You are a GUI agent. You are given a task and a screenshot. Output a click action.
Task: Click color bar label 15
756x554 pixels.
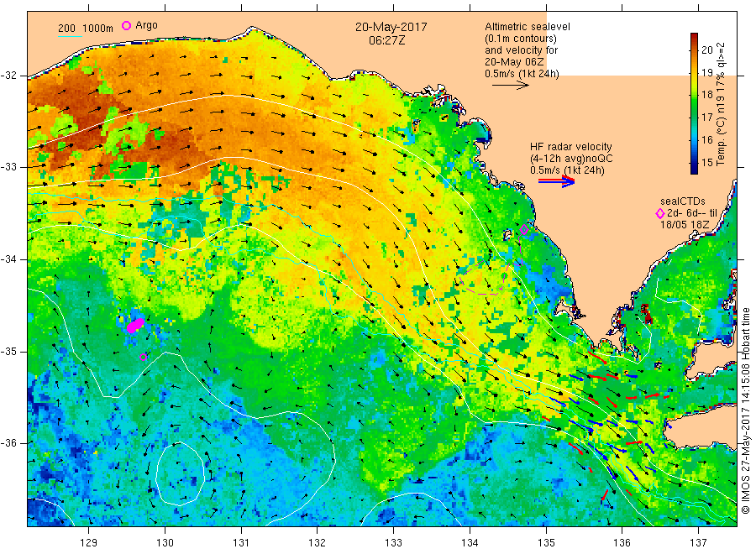pyautogui.click(x=706, y=162)
